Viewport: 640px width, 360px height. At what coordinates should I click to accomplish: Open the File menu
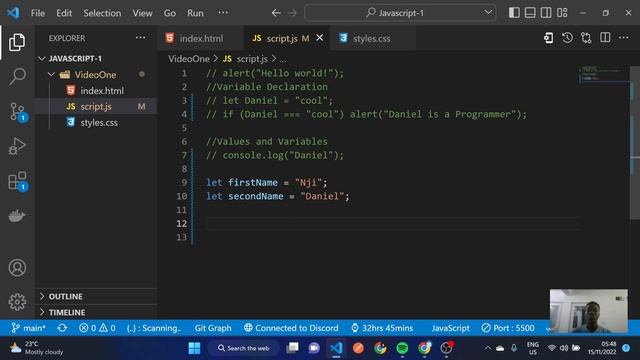(38, 13)
